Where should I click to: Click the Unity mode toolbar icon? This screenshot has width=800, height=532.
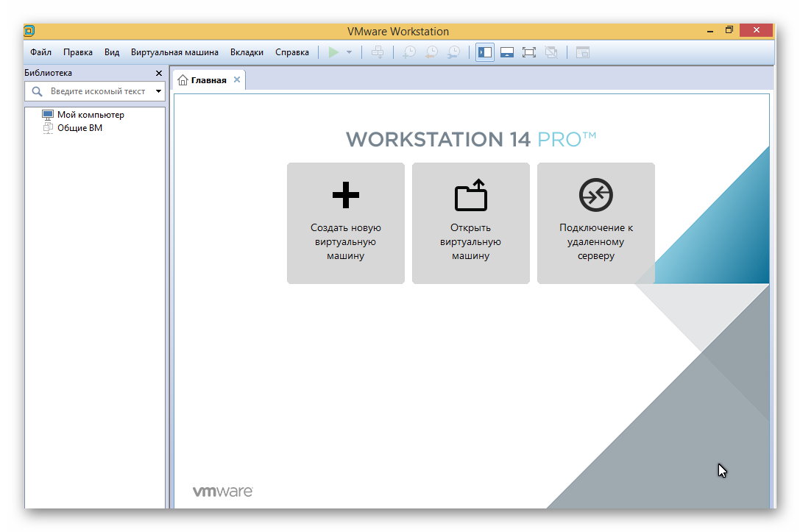(x=551, y=52)
